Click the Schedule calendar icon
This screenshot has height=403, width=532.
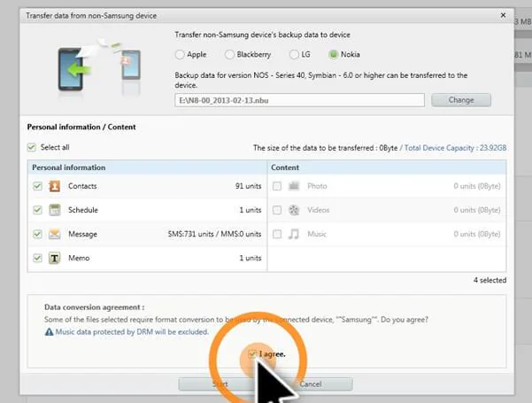point(55,210)
